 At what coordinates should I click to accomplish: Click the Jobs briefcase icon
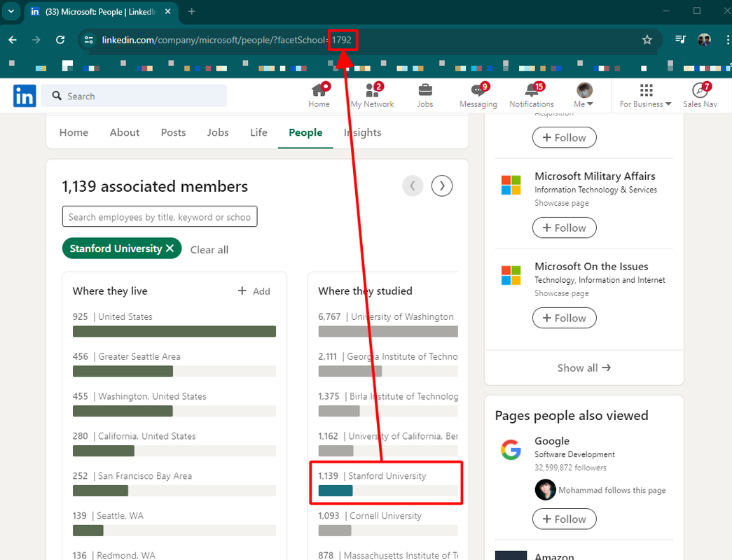click(424, 90)
